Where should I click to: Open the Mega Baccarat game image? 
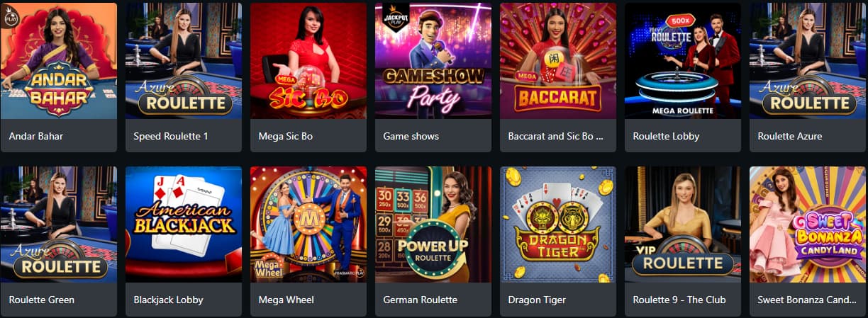click(558, 61)
